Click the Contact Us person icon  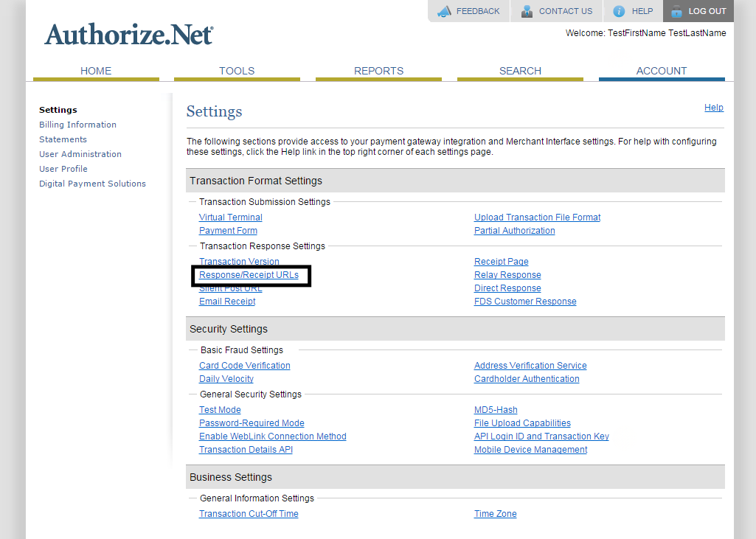pyautogui.click(x=527, y=11)
